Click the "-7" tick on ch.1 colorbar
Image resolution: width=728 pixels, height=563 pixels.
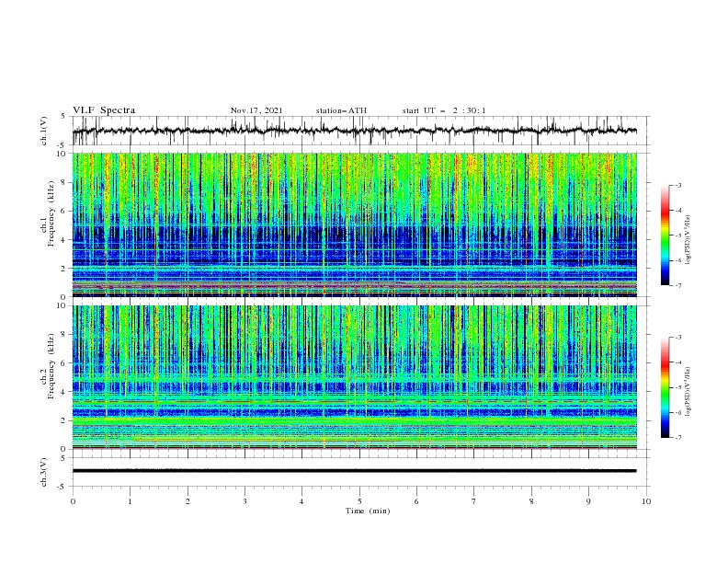click(678, 285)
